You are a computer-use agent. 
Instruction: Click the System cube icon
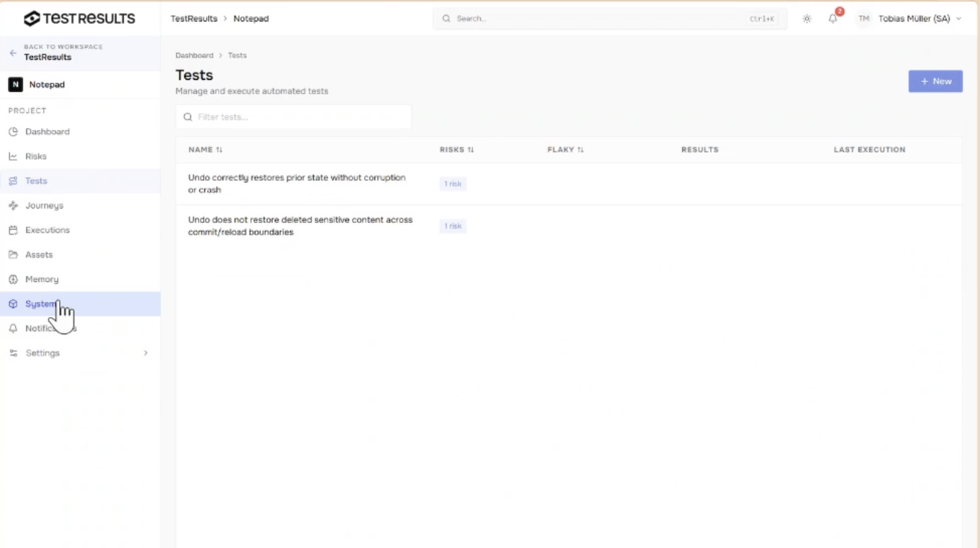coord(13,304)
